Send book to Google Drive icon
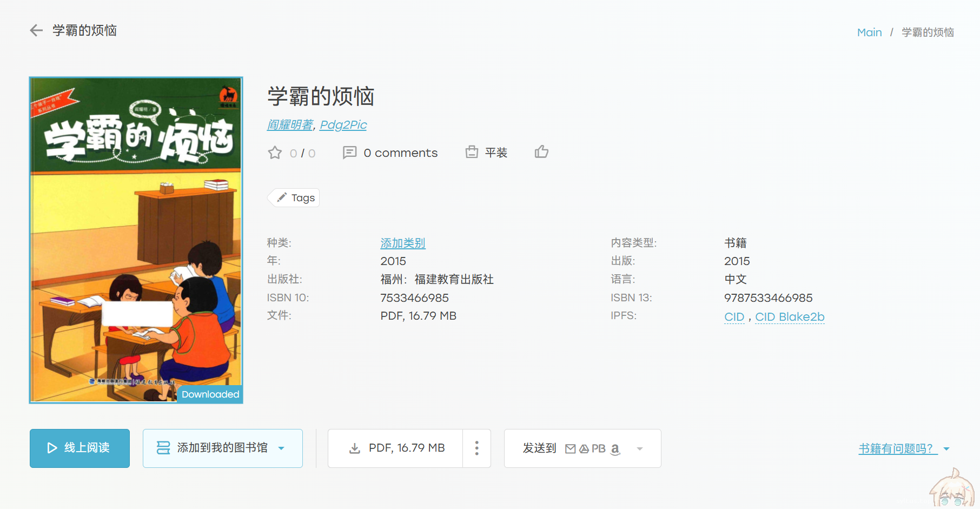The height and width of the screenshot is (509, 980). click(584, 448)
